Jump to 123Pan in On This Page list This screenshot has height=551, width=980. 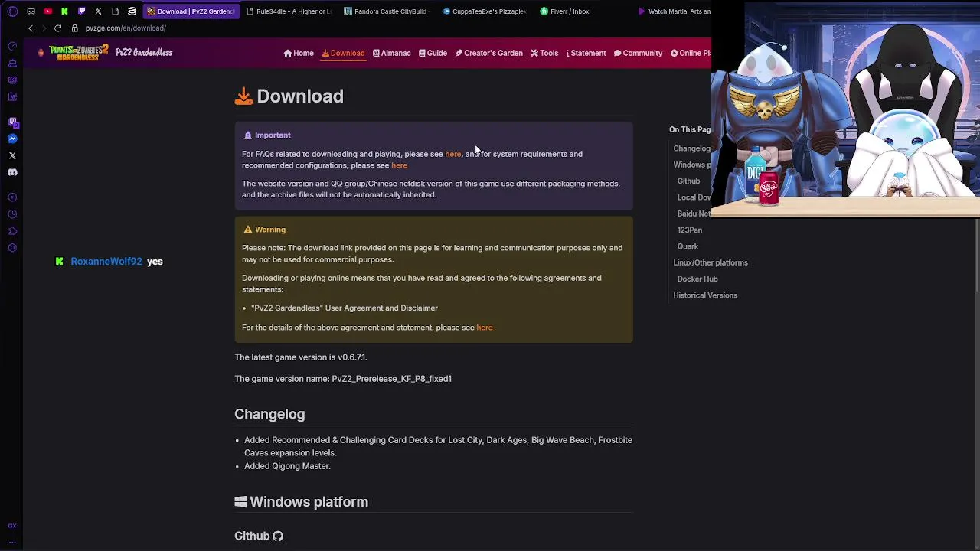click(x=689, y=230)
